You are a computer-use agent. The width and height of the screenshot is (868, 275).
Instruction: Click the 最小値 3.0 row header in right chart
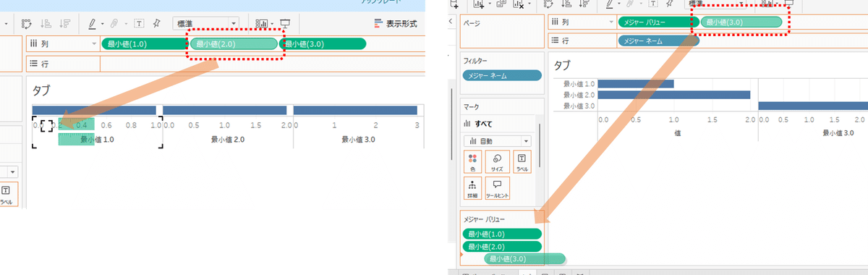tap(579, 106)
